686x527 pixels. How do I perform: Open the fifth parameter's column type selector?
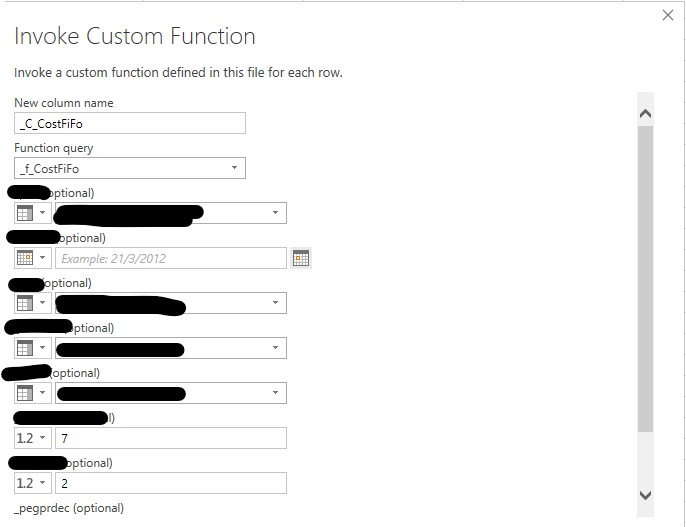[33, 393]
